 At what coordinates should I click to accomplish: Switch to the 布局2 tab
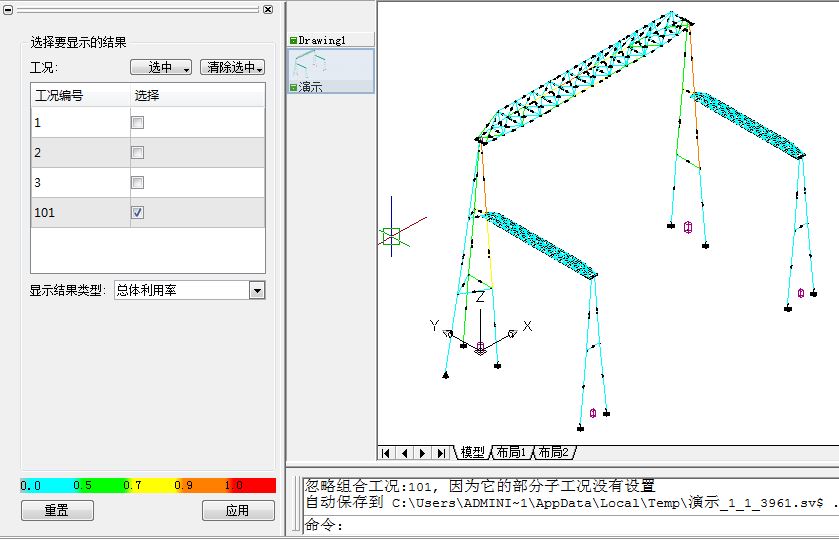pos(552,453)
